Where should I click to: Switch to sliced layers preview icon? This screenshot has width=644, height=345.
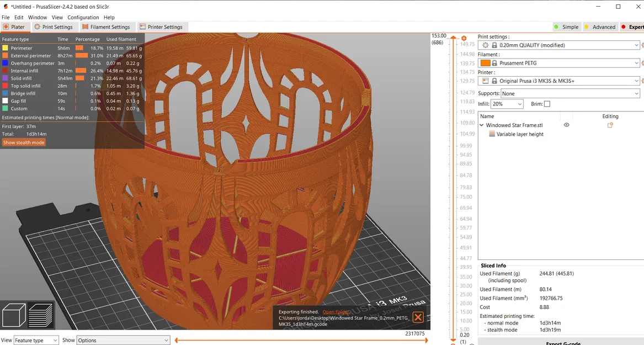(40, 315)
